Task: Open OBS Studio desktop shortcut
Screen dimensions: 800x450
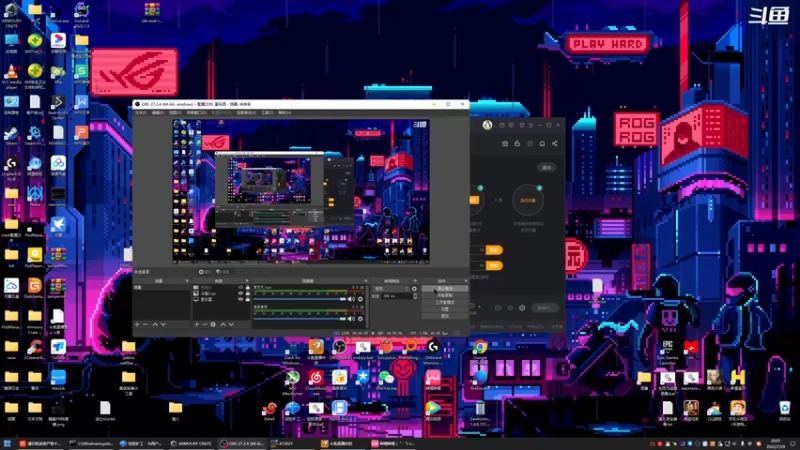Action: click(x=339, y=350)
